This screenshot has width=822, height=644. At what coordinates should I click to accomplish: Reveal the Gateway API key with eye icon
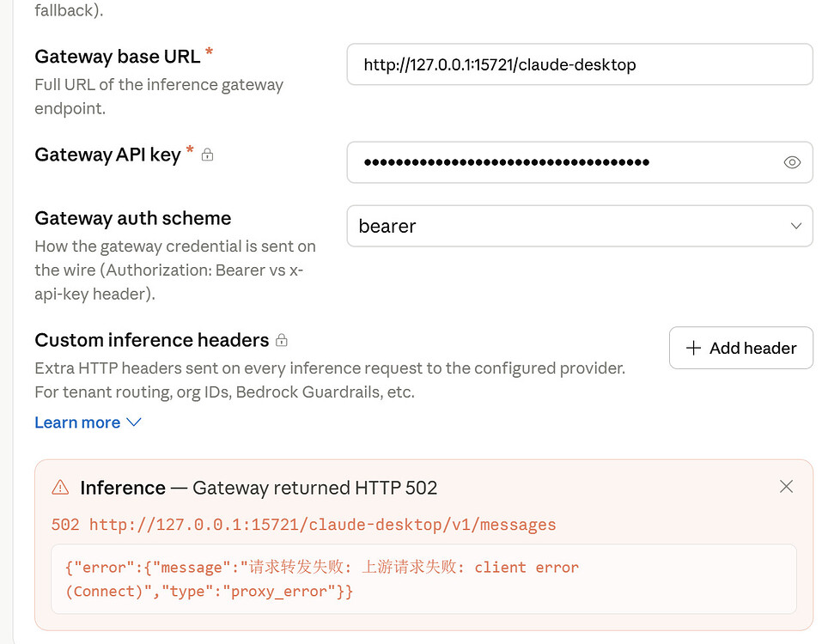point(792,162)
